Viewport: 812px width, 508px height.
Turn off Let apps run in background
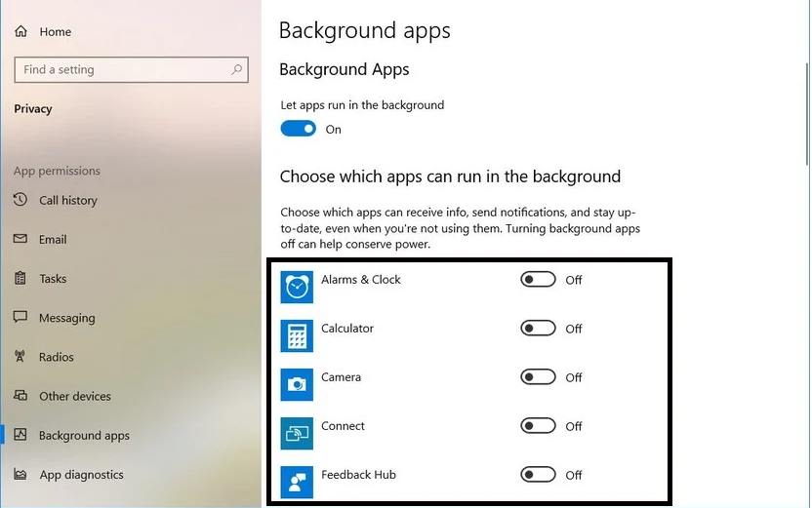tap(299, 129)
